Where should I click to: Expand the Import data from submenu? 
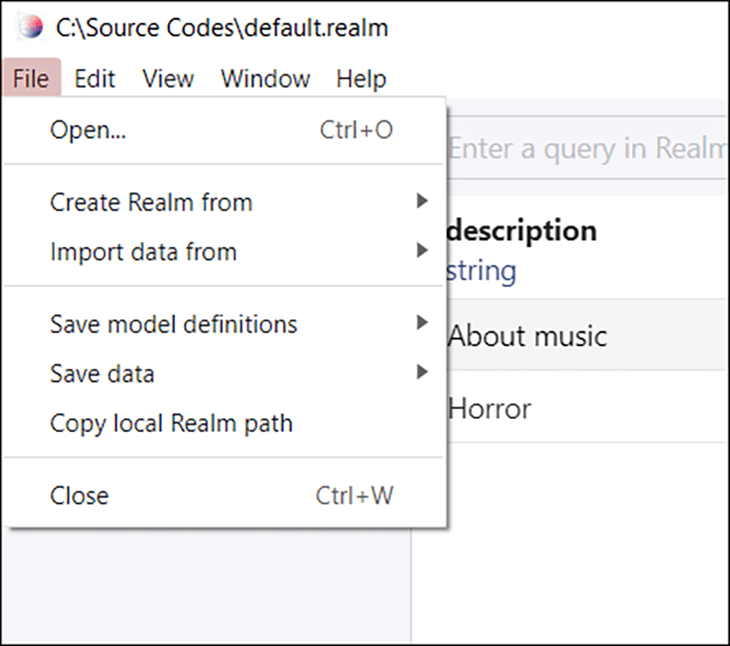pos(143,252)
